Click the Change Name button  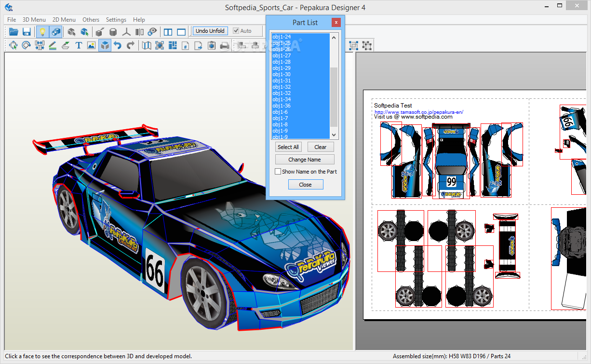pos(305,160)
